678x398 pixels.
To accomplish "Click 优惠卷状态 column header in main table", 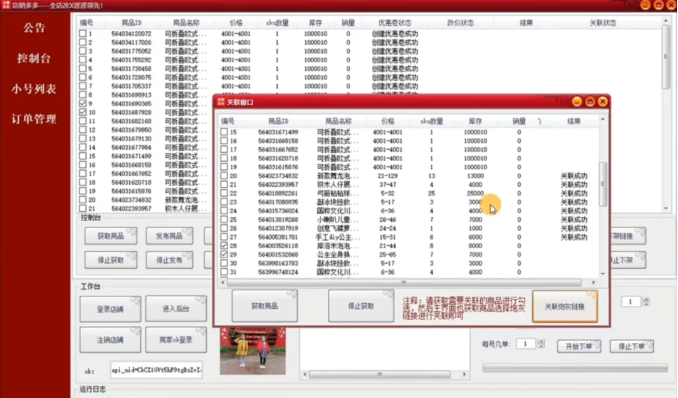I will (394, 23).
